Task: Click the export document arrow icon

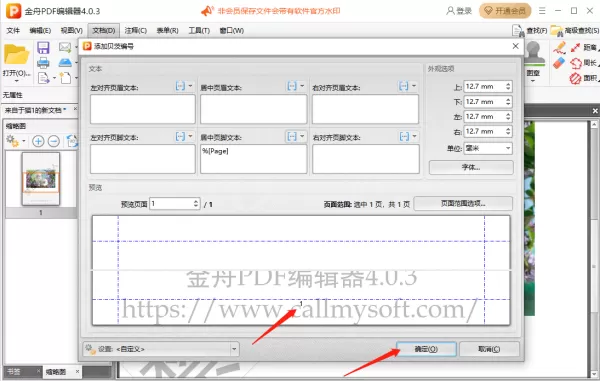Action: click(x=43, y=78)
